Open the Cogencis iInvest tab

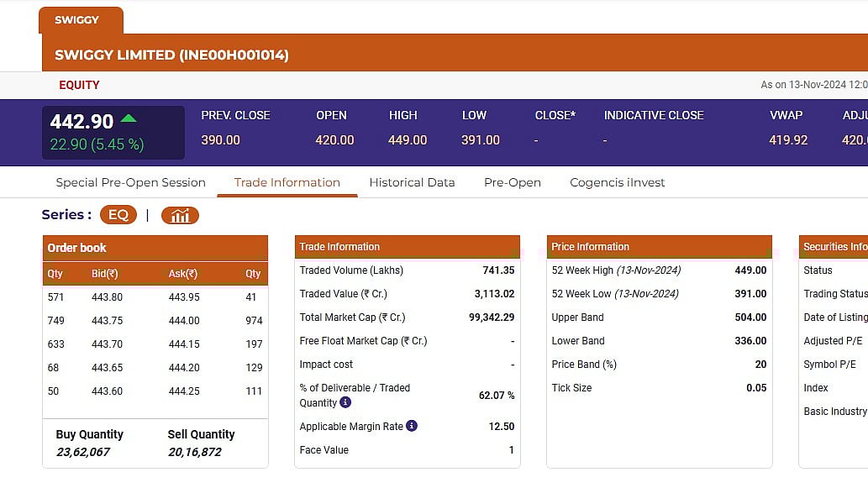click(617, 182)
